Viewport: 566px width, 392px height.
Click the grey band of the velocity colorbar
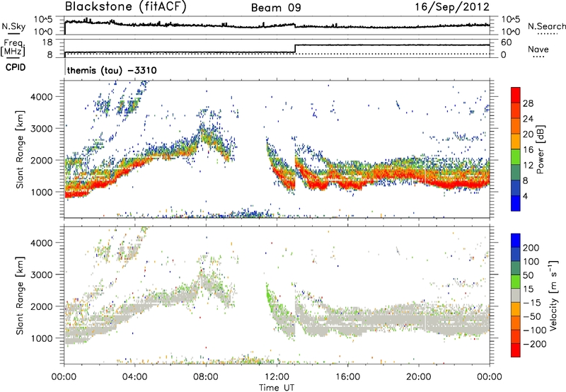coord(516,296)
